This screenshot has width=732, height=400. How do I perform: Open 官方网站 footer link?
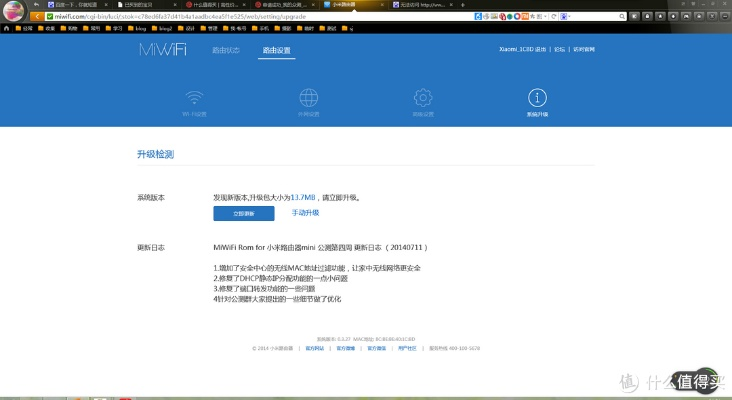pyautogui.click(x=315, y=348)
